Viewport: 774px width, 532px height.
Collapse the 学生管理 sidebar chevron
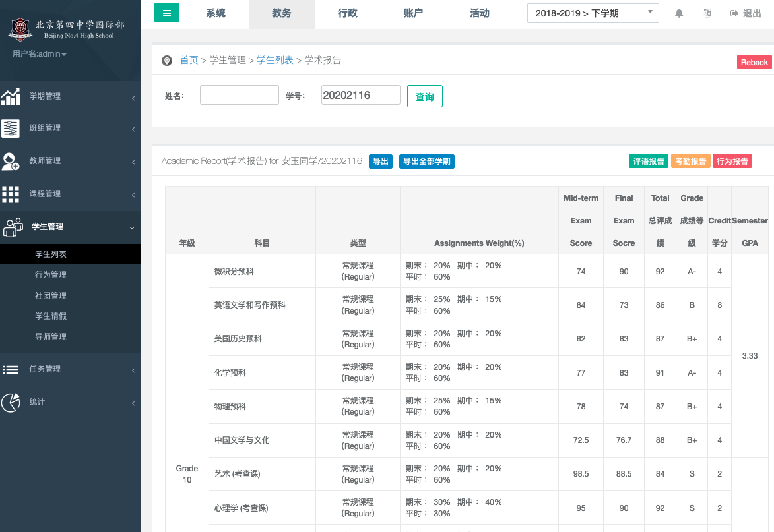132,228
